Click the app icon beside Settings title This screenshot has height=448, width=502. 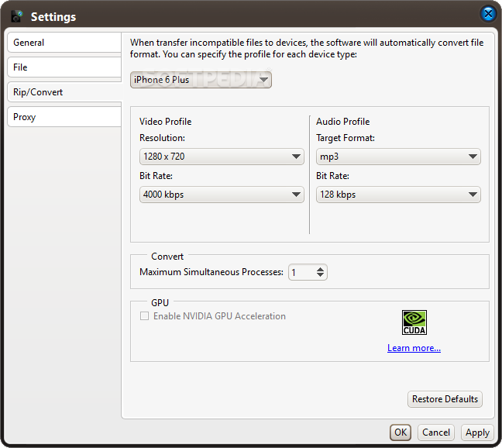[x=17, y=16]
